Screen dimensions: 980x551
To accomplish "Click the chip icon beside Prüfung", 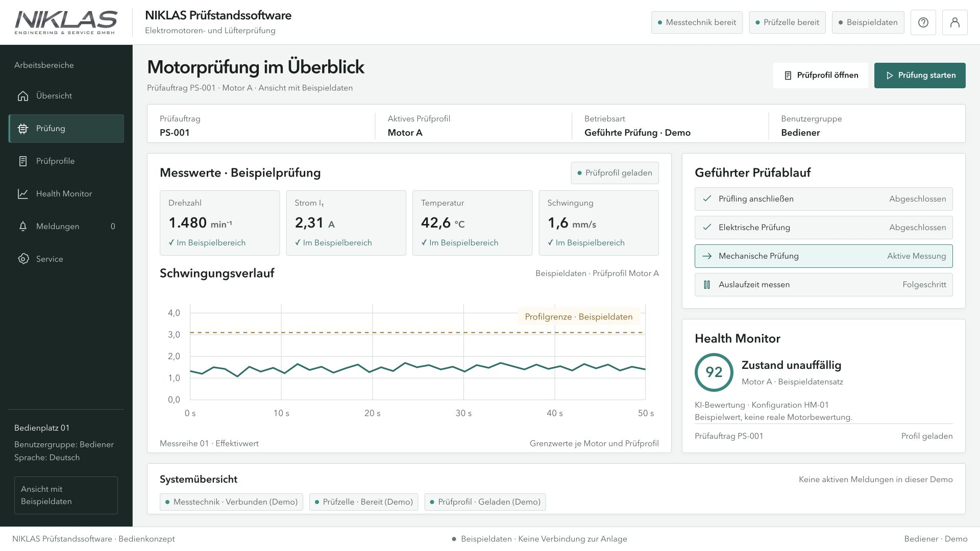I will 23,129.
